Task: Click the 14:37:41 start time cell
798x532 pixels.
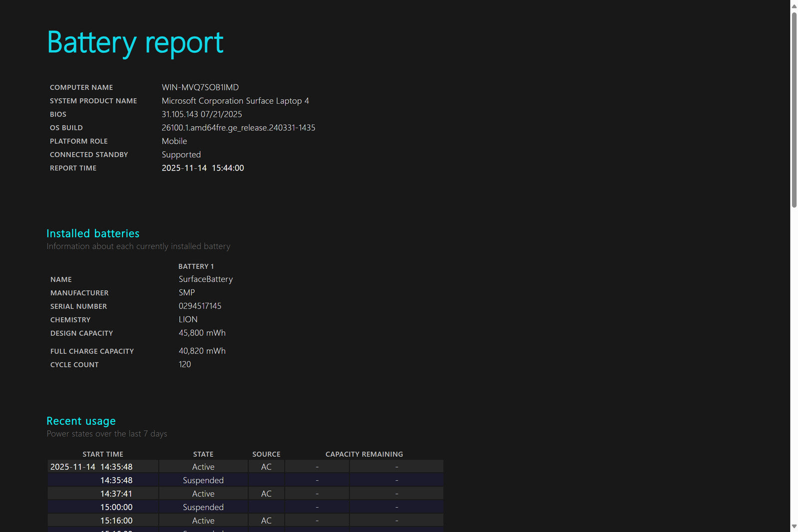Action: coord(116,494)
